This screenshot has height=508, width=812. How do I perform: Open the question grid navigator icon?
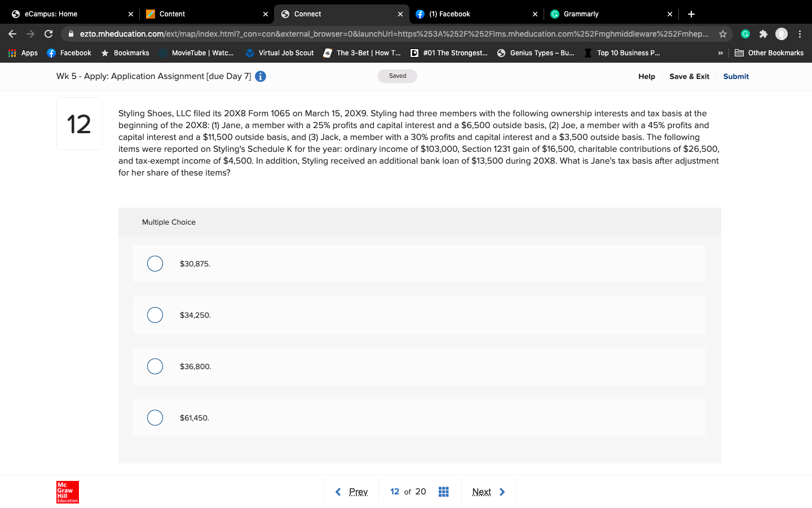(444, 492)
